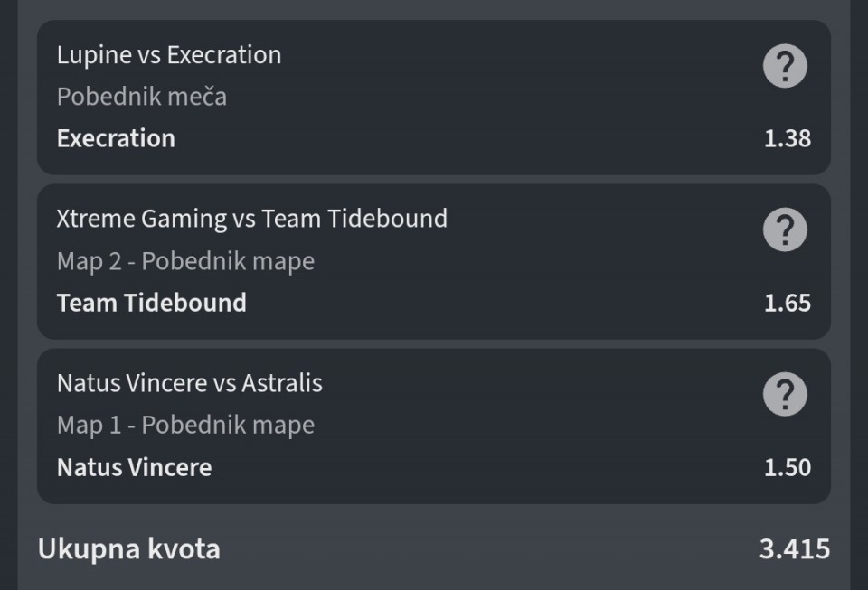The height and width of the screenshot is (590, 868).
Task: Click the Map 2 - Pobednik mape label
Action: click(x=185, y=261)
